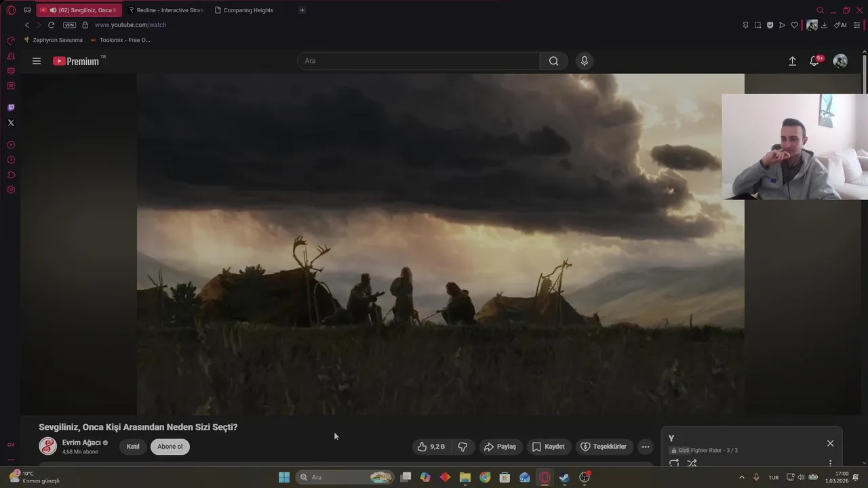Open Opera downloads icon
Image resolution: width=868 pixels, height=488 pixels.
(x=824, y=25)
